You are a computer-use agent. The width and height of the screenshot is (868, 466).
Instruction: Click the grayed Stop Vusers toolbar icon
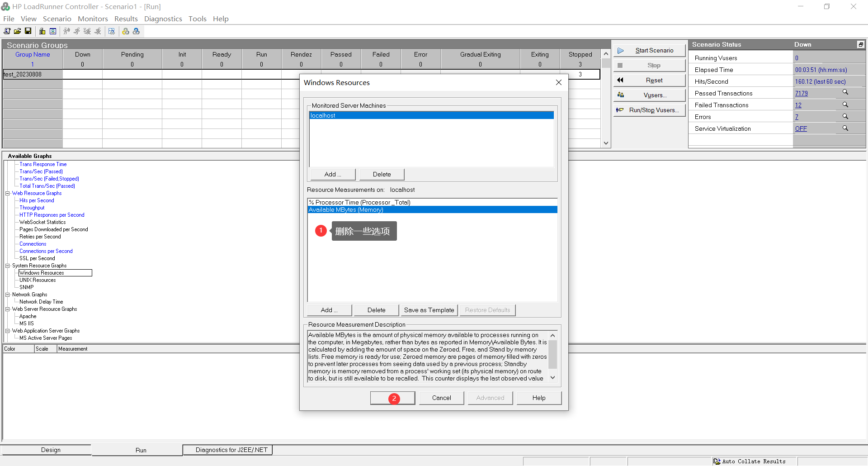[98, 31]
